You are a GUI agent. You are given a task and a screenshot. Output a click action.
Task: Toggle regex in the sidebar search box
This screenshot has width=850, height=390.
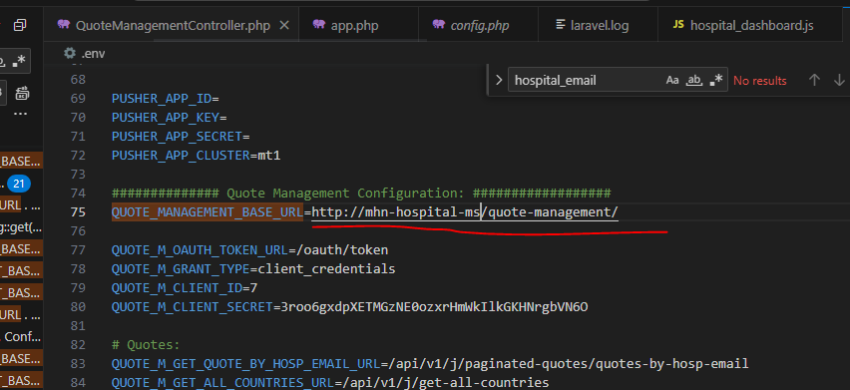tap(19, 62)
